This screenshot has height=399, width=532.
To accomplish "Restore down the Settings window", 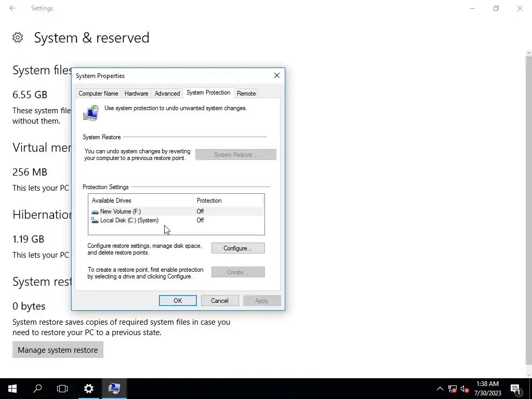I will point(496,8).
